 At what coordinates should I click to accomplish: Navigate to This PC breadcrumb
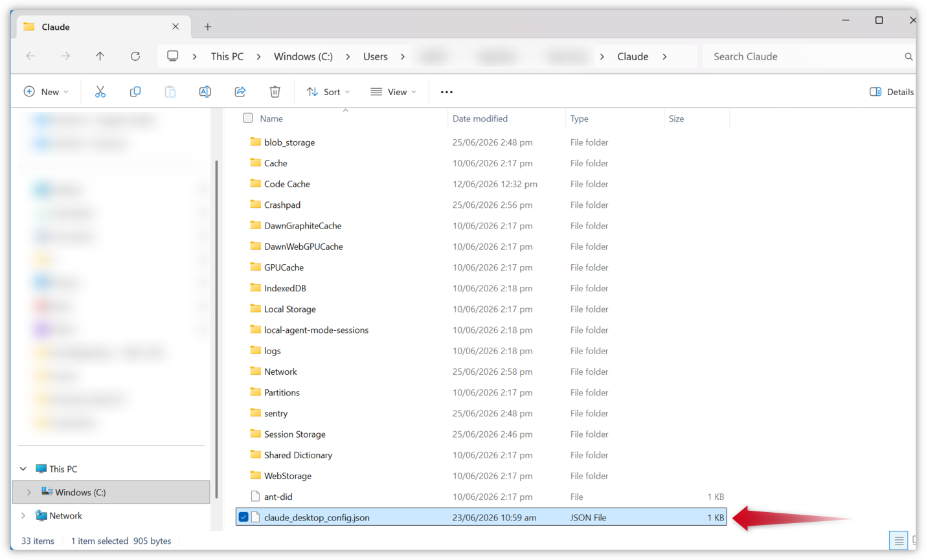pyautogui.click(x=227, y=56)
